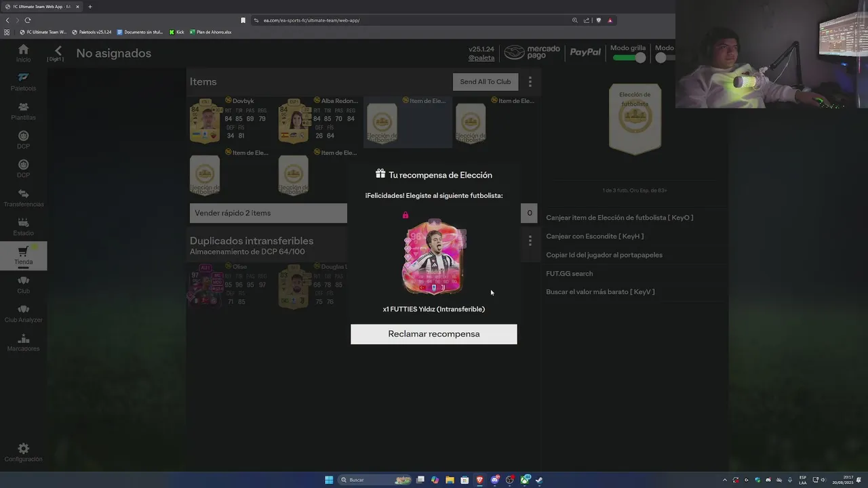This screenshot has height=488, width=868.
Task: Select the Tienda store cart icon
Action: point(23,256)
